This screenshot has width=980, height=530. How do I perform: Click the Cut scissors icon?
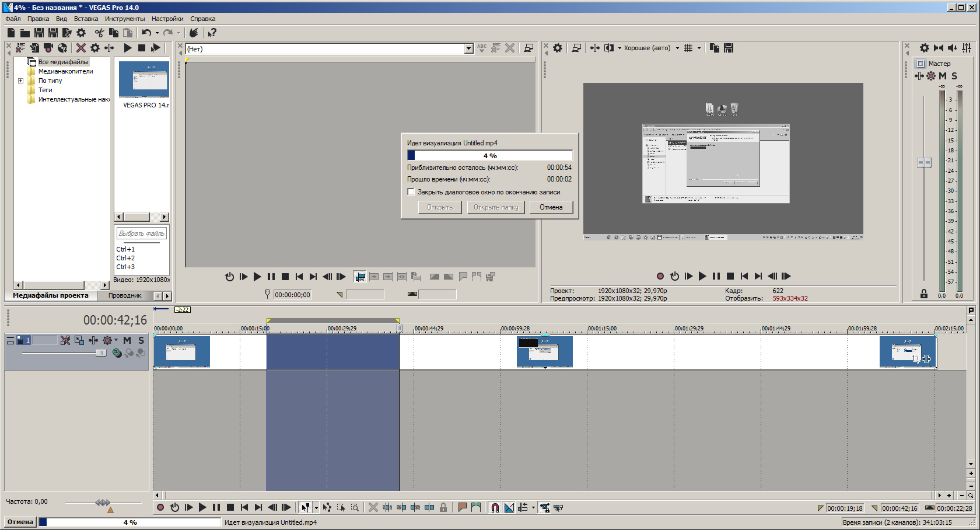coord(100,33)
